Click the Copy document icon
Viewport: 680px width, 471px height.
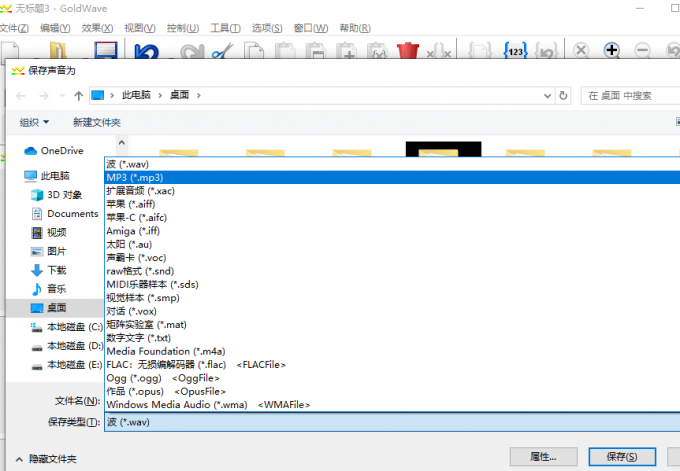254,51
